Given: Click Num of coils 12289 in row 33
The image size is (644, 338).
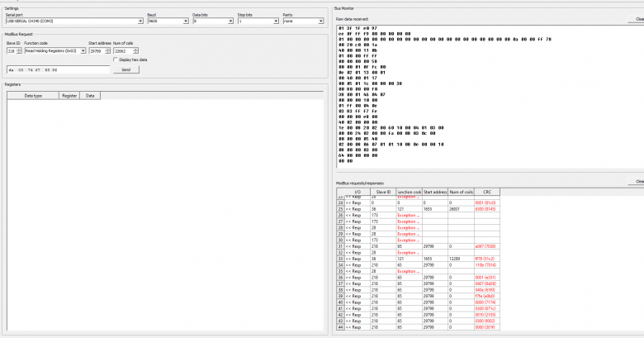Looking at the screenshot, I should pyautogui.click(x=461, y=259).
